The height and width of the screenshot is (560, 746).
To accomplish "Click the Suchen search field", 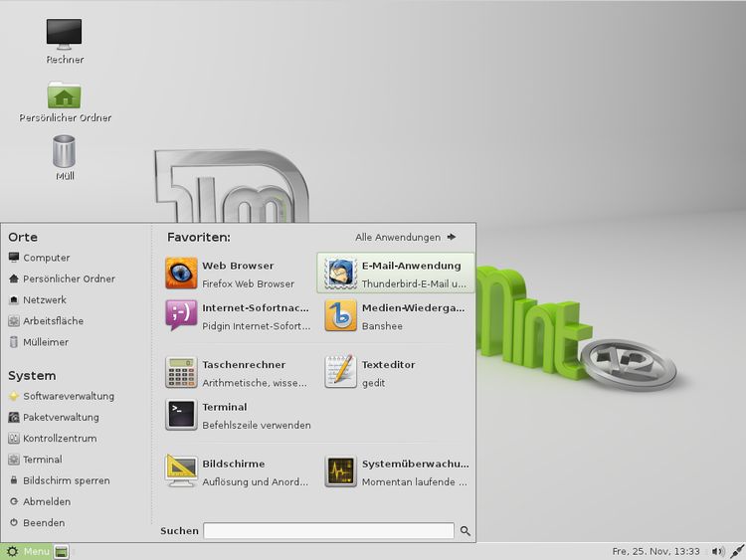I will [x=328, y=531].
